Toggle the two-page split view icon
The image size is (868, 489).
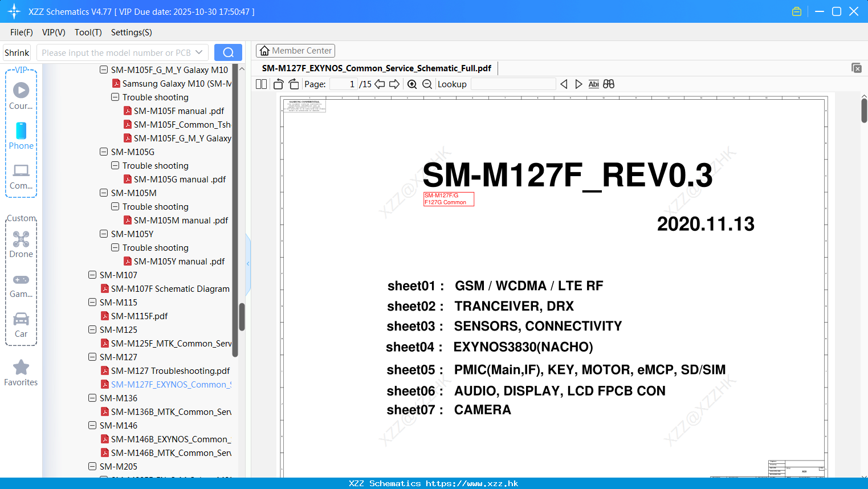click(x=261, y=84)
